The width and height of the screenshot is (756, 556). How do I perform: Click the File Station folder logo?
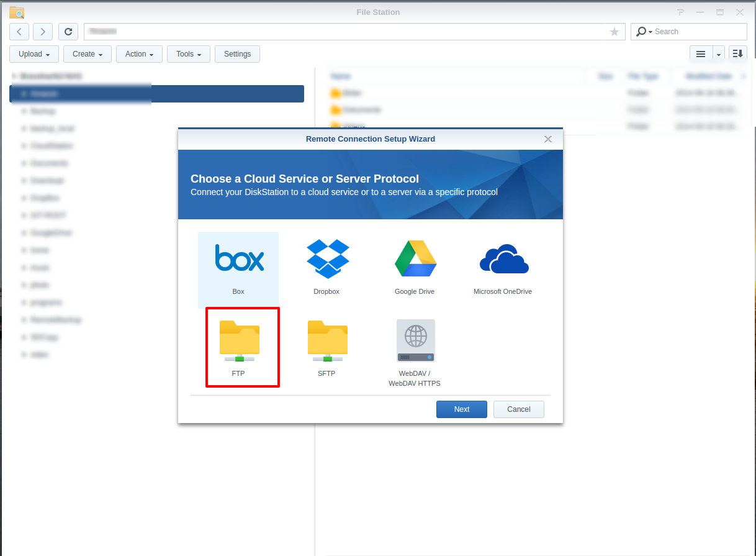pyautogui.click(x=17, y=12)
